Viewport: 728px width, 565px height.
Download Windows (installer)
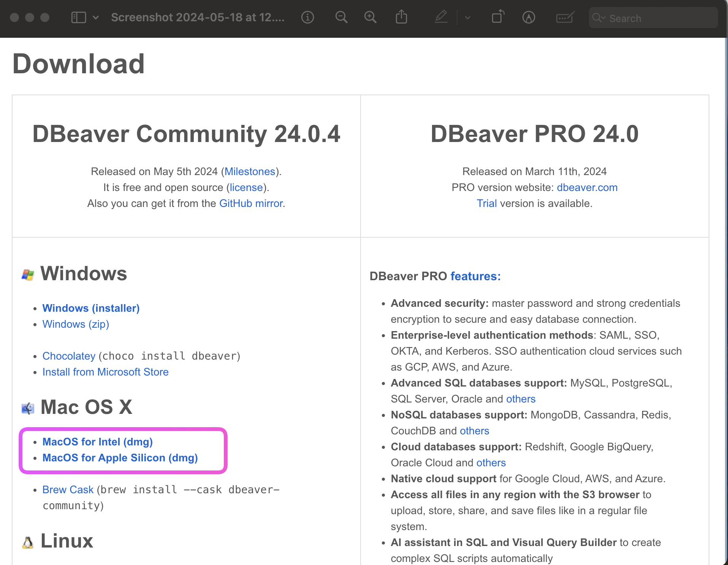91,308
